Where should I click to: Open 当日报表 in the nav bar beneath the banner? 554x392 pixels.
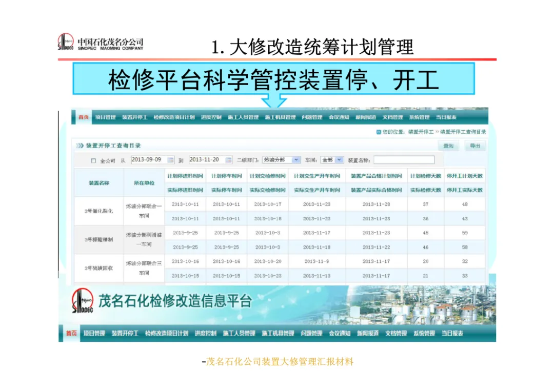click(452, 333)
